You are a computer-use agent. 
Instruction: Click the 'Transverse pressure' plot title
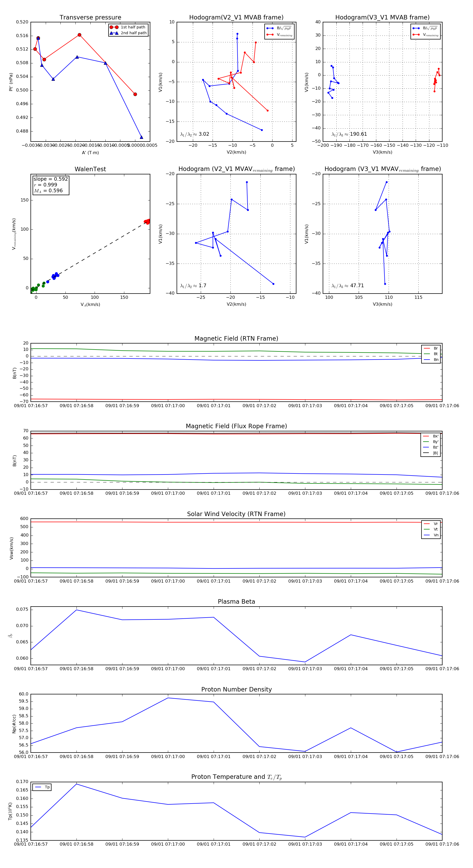(90, 18)
